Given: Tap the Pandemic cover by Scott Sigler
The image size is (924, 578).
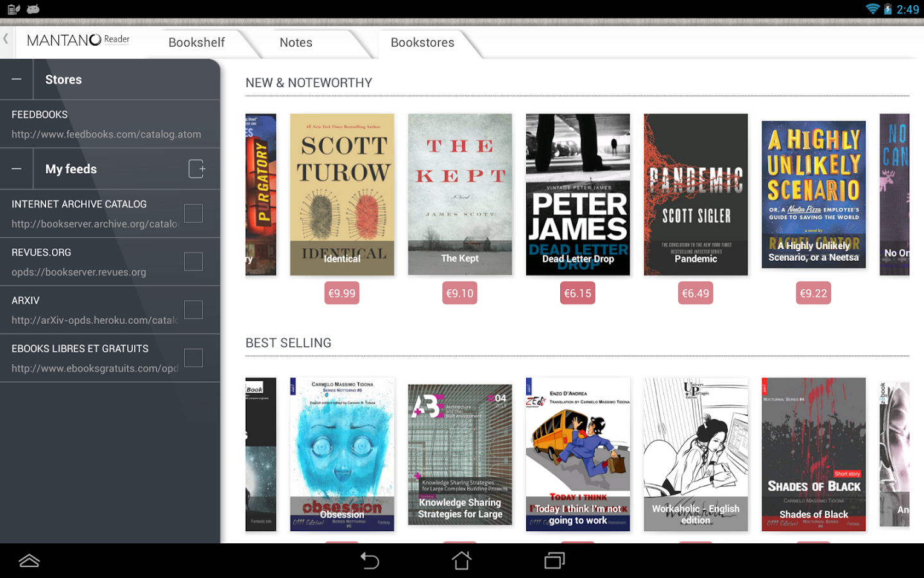Looking at the screenshot, I should click(x=696, y=194).
